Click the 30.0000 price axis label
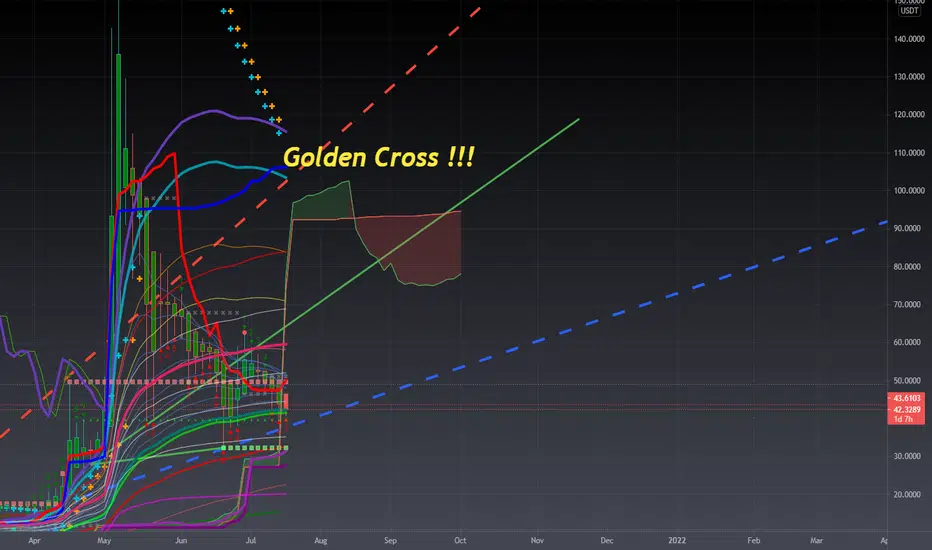The width and height of the screenshot is (932, 550). [x=909, y=456]
